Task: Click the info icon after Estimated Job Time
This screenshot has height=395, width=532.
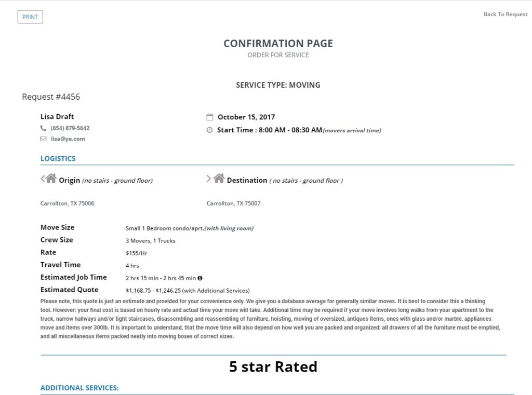Action: point(200,278)
